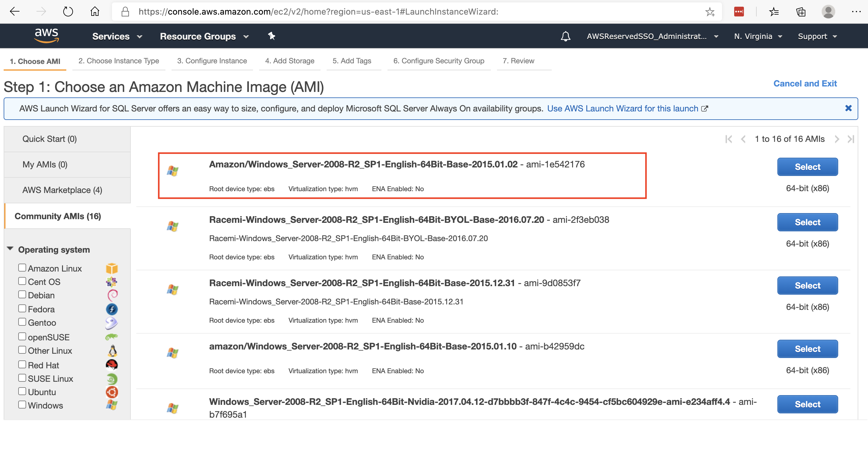868x456 pixels.
Task: Click the Red Hat logo in OS filter
Action: [112, 365]
